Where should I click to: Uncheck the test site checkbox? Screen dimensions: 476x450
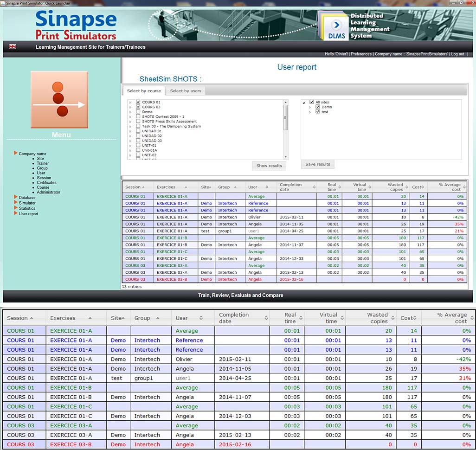[x=317, y=112]
